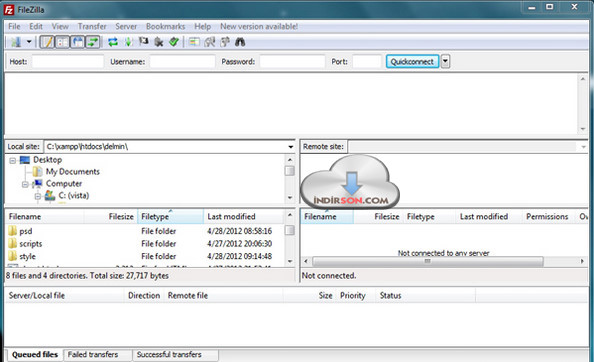
Task: Toggle transfer queue processing
Action: tap(128, 42)
